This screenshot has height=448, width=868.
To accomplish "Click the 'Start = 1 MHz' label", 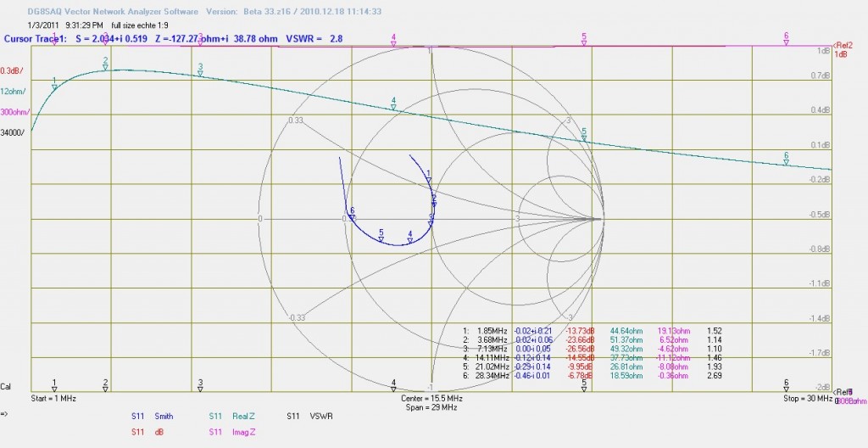I will point(53,399).
